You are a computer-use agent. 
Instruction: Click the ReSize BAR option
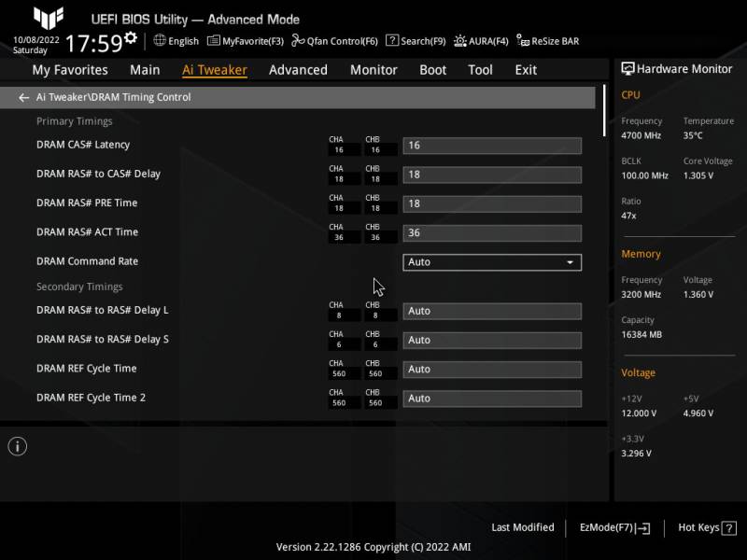[x=548, y=41]
